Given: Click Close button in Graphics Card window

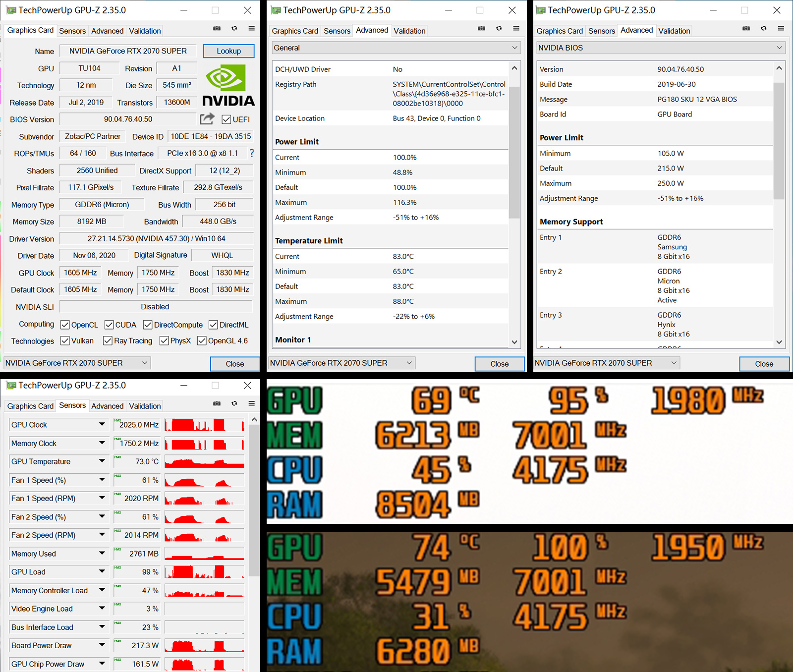Looking at the screenshot, I should pos(235,364).
